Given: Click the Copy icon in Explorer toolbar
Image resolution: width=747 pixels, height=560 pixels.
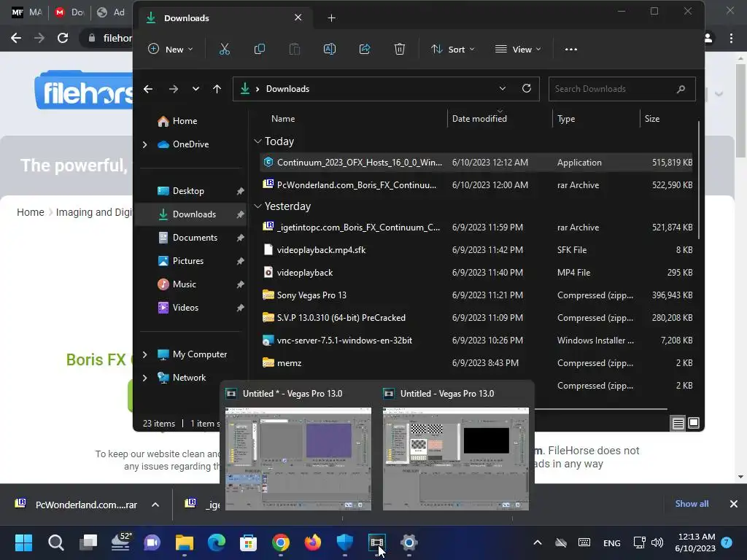Looking at the screenshot, I should coord(260,49).
